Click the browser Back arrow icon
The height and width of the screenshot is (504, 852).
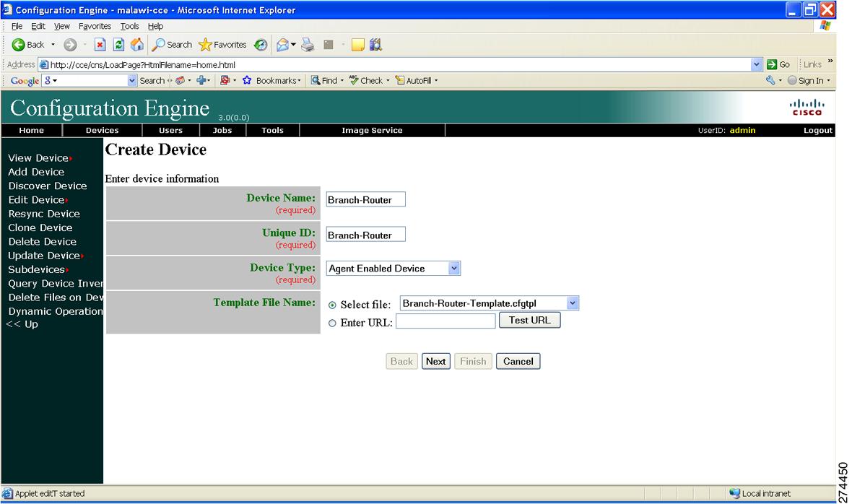pos(19,45)
